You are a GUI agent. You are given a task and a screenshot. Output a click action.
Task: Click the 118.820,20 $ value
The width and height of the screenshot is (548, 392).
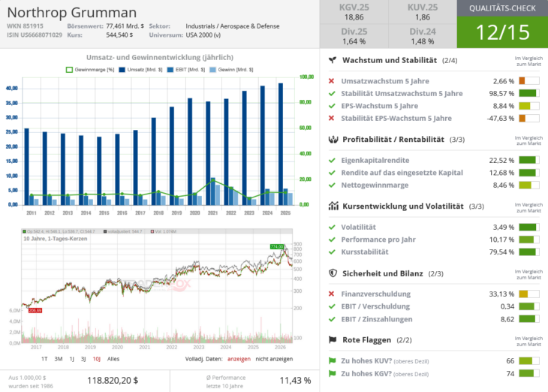(113, 381)
